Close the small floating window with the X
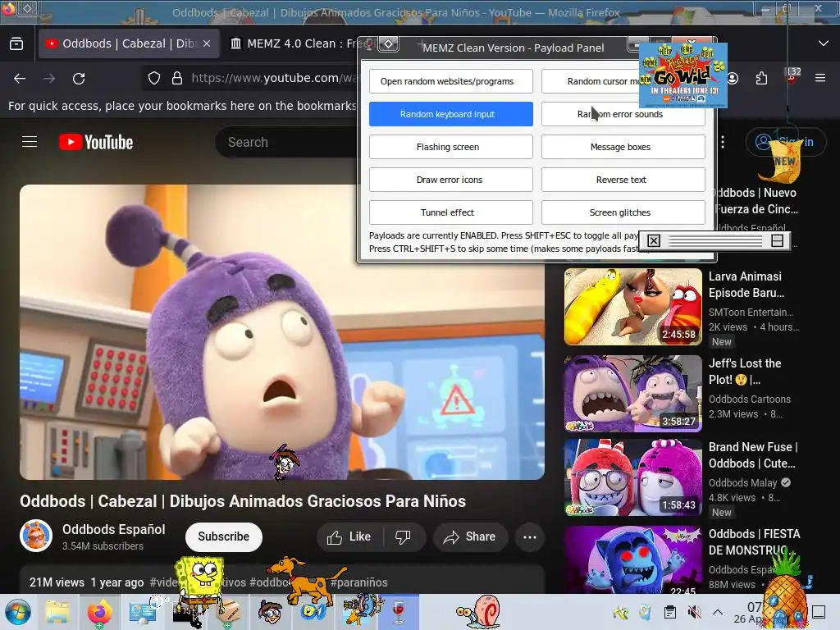840x630 pixels. (654, 241)
